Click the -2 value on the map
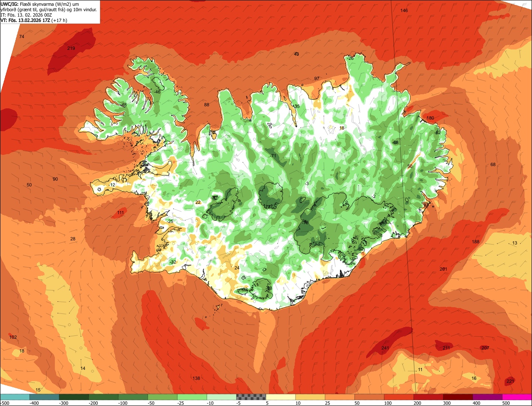Image resolution: width=532 pixels, height=406 pixels. click(374, 196)
